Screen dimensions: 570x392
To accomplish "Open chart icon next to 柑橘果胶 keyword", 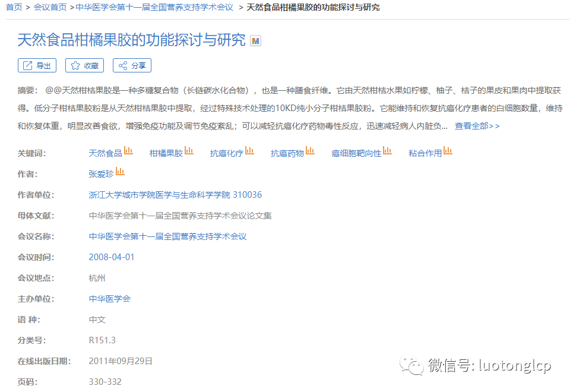I will point(189,150).
